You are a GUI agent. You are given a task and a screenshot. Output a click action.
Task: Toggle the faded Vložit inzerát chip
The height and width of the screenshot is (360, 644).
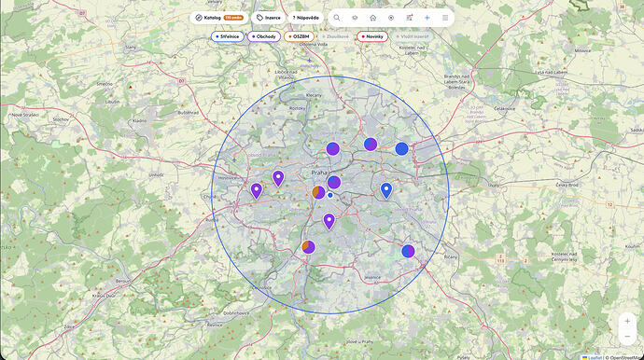[x=412, y=36]
